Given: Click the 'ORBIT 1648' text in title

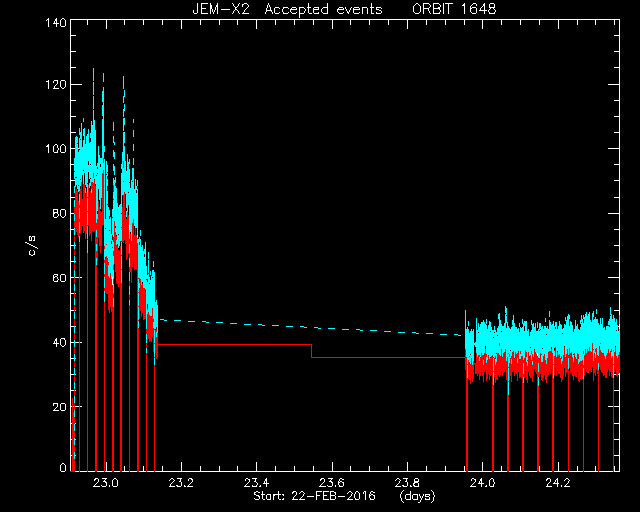Looking at the screenshot, I should [x=454, y=9].
